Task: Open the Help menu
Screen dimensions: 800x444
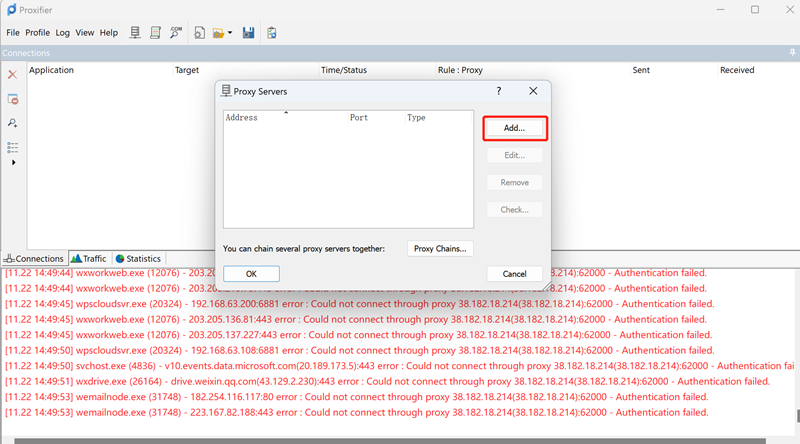Action: tap(109, 33)
